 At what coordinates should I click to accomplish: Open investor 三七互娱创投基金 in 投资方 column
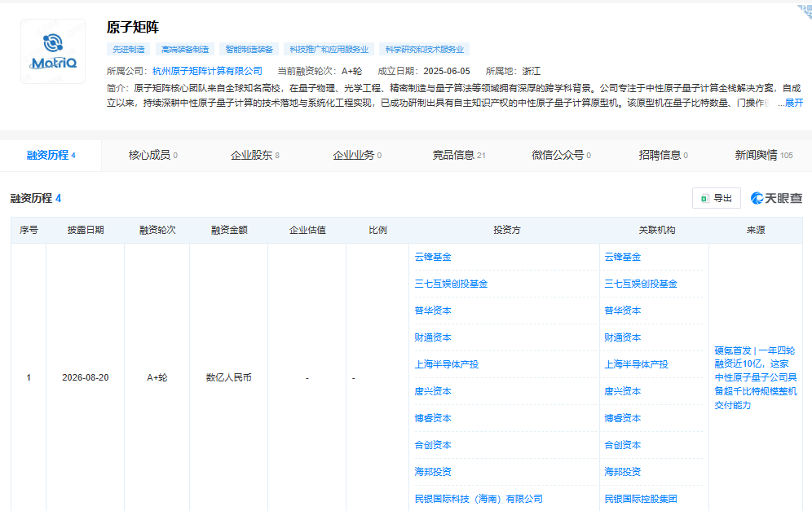coord(451,284)
